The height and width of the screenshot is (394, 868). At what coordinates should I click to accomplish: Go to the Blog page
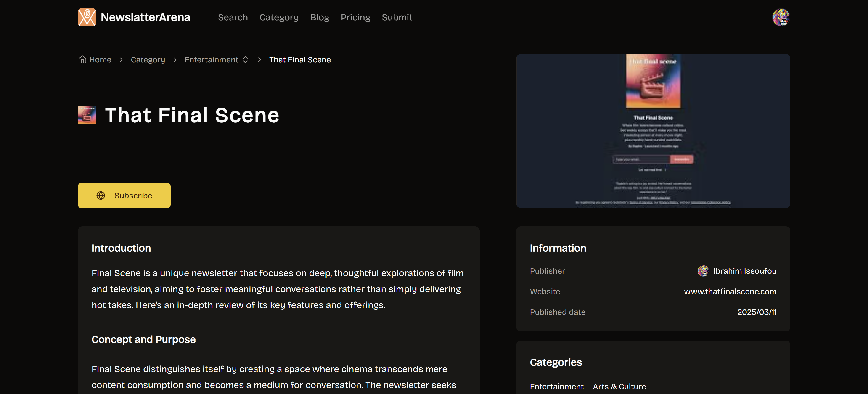pos(319,17)
